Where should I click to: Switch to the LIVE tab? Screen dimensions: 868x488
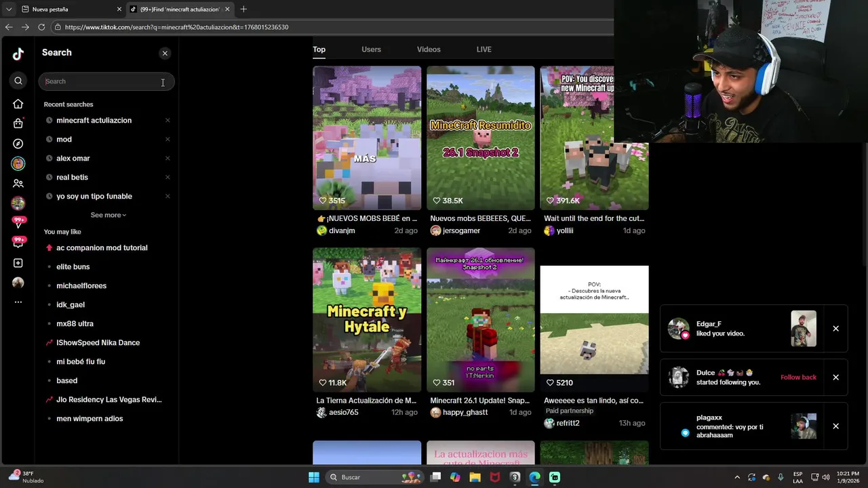tap(484, 49)
